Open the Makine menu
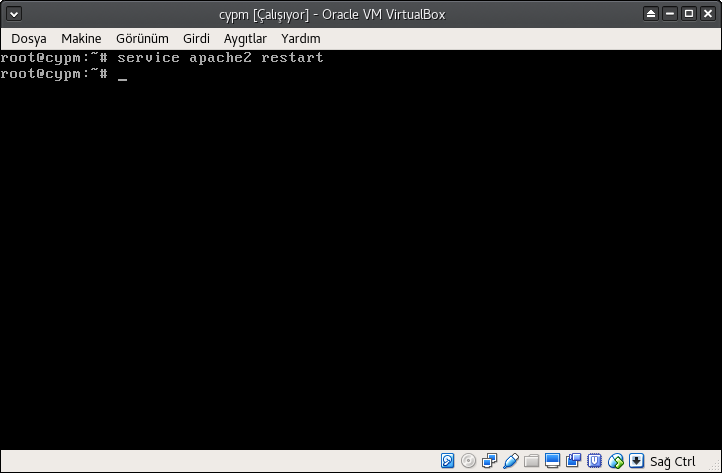722x473 pixels. [81, 38]
